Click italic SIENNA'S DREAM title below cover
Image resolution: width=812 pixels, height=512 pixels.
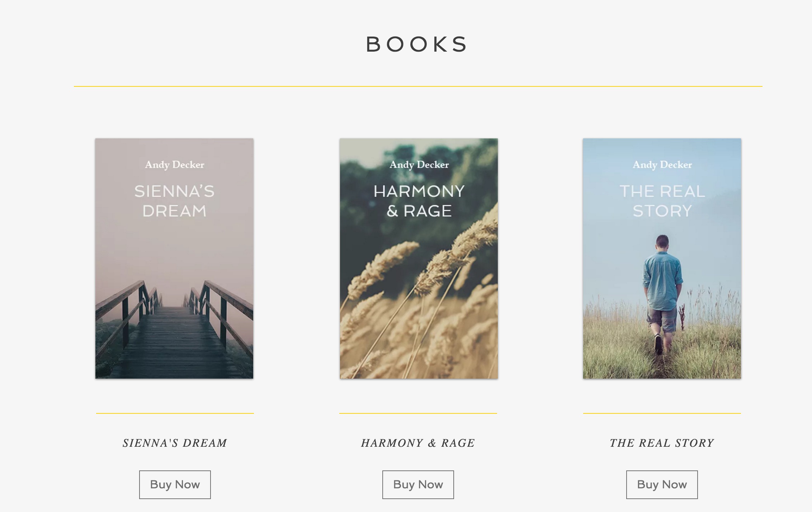click(175, 443)
